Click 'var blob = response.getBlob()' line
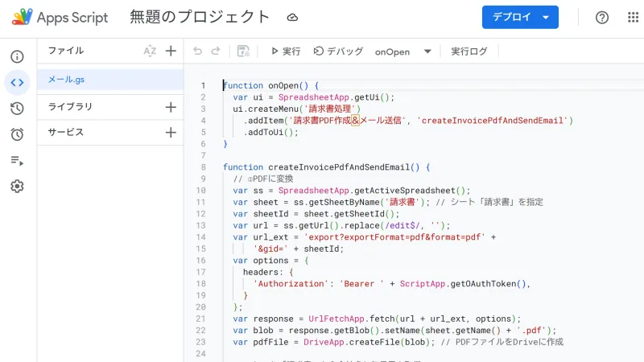The height and width of the screenshot is (362, 644). coord(394,331)
